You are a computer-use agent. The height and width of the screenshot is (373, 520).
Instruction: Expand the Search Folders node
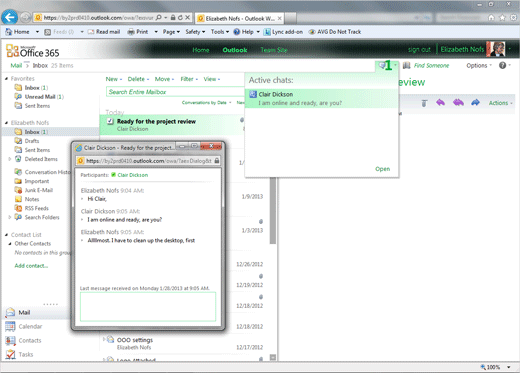point(10,217)
